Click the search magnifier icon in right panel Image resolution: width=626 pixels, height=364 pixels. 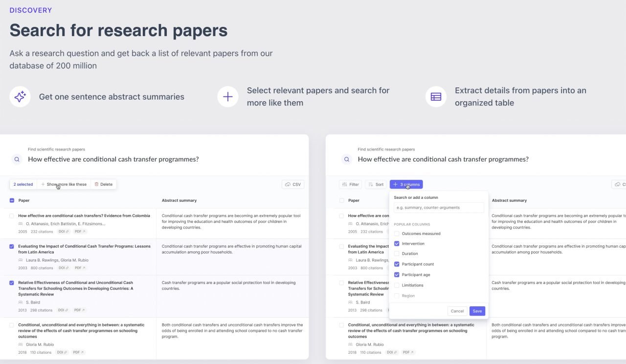click(x=347, y=159)
